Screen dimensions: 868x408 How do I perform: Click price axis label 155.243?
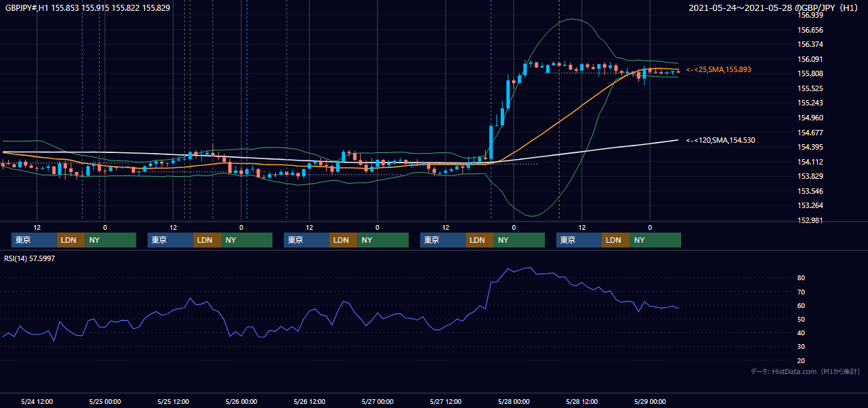810,103
